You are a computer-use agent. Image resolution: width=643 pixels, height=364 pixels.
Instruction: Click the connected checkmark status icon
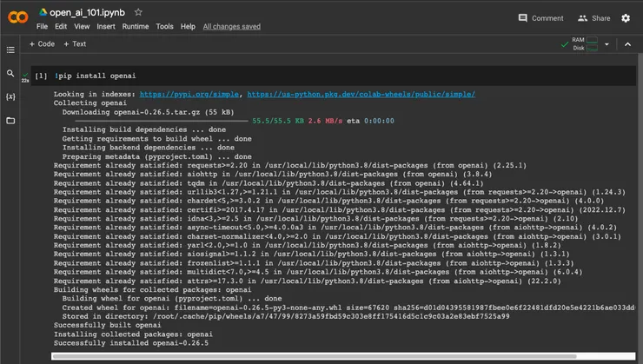(565, 44)
